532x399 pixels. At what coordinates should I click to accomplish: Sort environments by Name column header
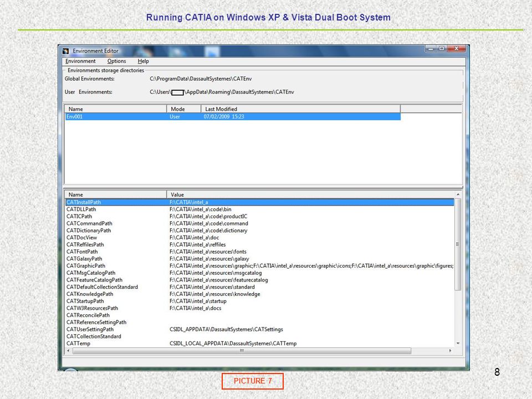point(115,109)
